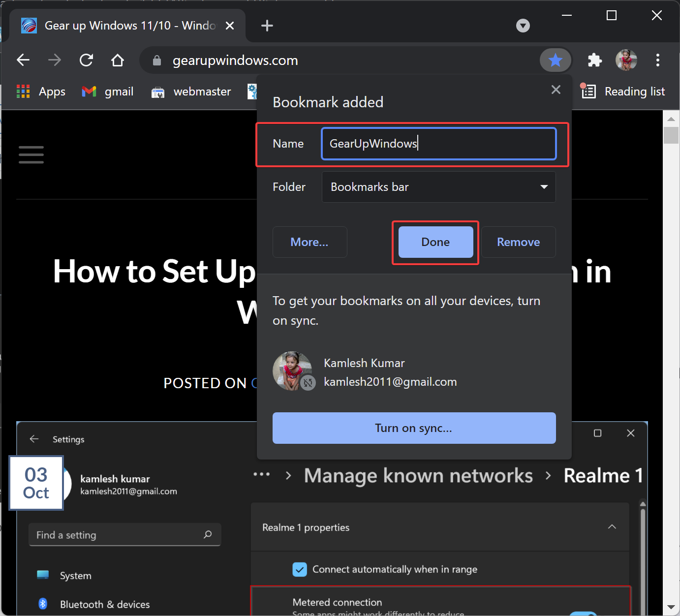680x616 pixels.
Task: Click the kamlesh2011@gmail.com text in popup
Action: pos(390,382)
